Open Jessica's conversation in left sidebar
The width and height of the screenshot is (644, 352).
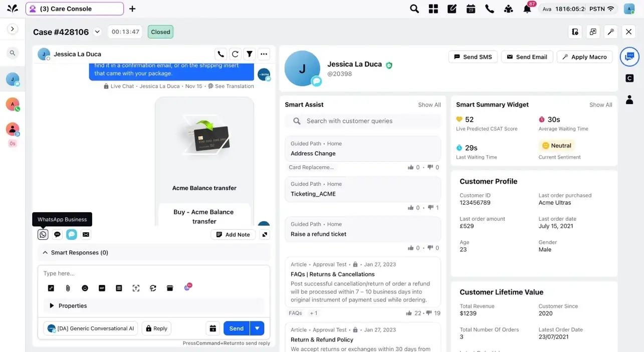tap(13, 79)
